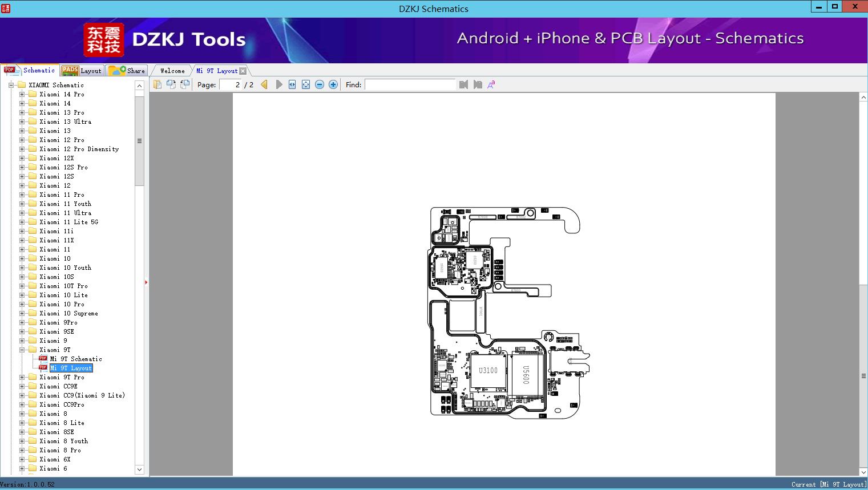Collapse the Xiaomi 9T folder

[22, 350]
